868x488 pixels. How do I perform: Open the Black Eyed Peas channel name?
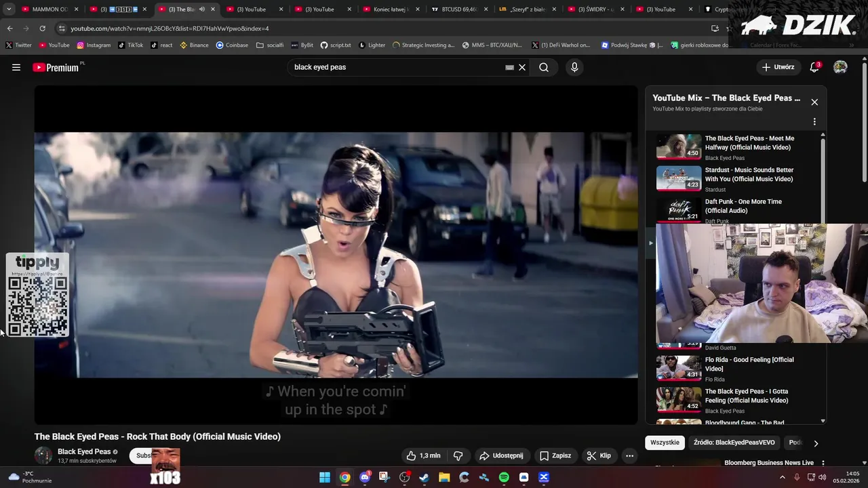pyautogui.click(x=84, y=451)
